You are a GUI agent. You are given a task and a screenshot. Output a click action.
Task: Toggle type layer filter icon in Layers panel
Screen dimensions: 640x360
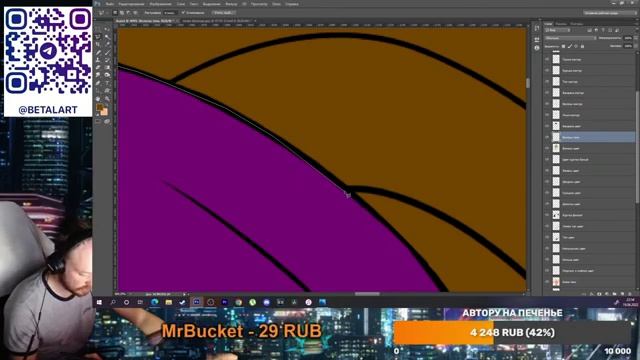point(603,30)
